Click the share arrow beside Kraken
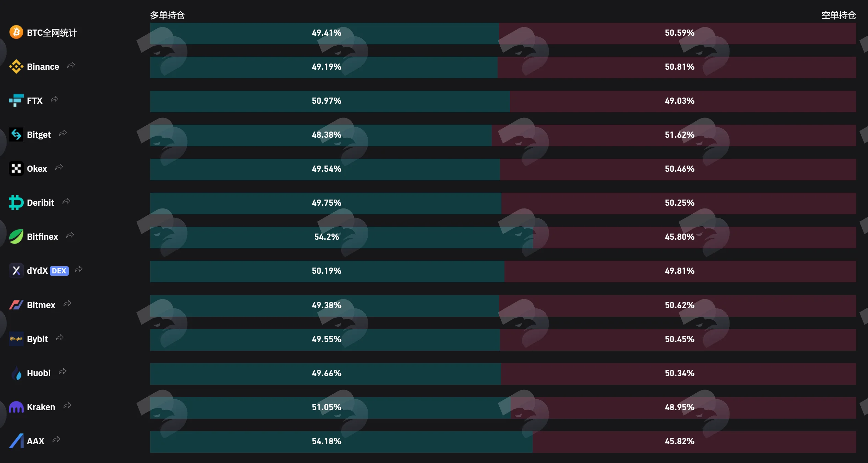Viewport: 868px width, 463px height. coord(67,406)
